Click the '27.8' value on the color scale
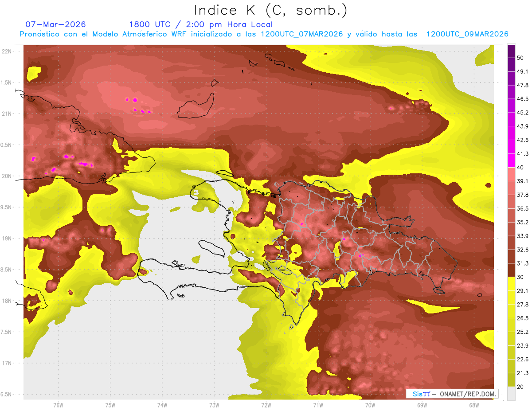 coord(522,305)
